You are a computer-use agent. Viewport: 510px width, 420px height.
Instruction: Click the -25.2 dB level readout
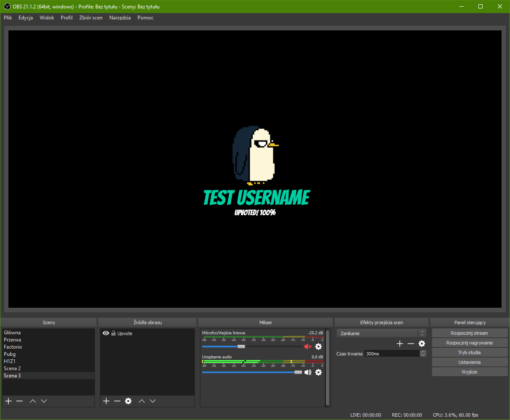point(316,333)
